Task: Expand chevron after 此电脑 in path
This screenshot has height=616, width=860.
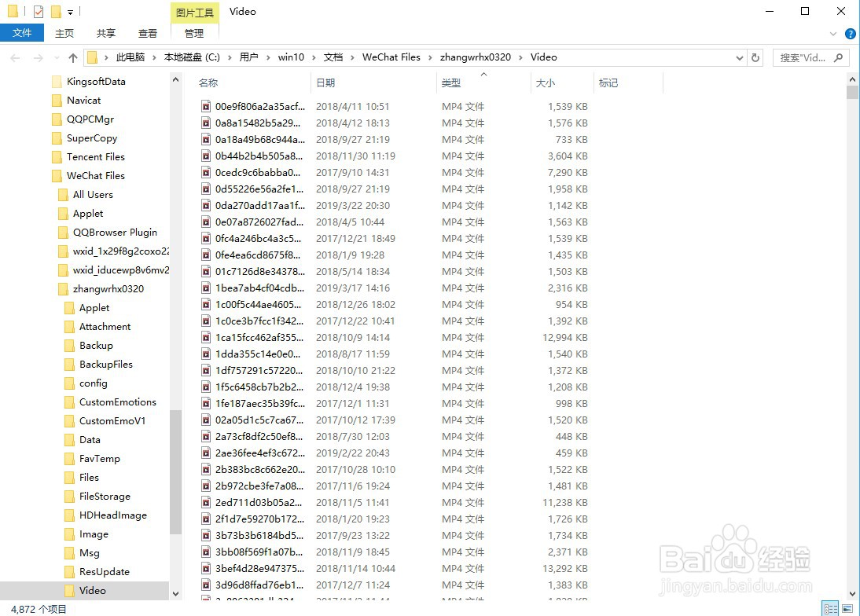Action: point(154,57)
